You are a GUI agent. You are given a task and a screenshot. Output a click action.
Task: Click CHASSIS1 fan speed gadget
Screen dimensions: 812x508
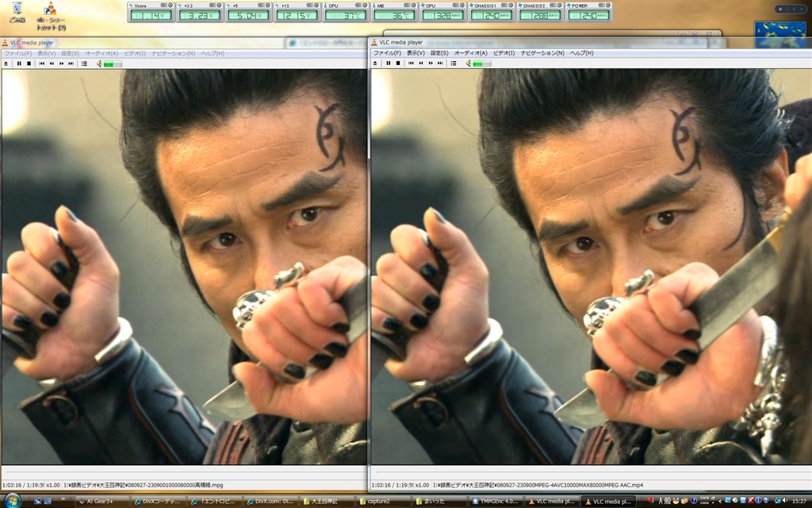492,12
